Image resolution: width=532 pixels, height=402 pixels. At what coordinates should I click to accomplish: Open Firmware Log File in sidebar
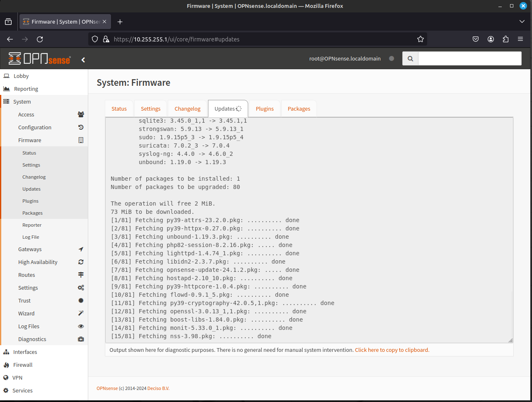pyautogui.click(x=44, y=237)
